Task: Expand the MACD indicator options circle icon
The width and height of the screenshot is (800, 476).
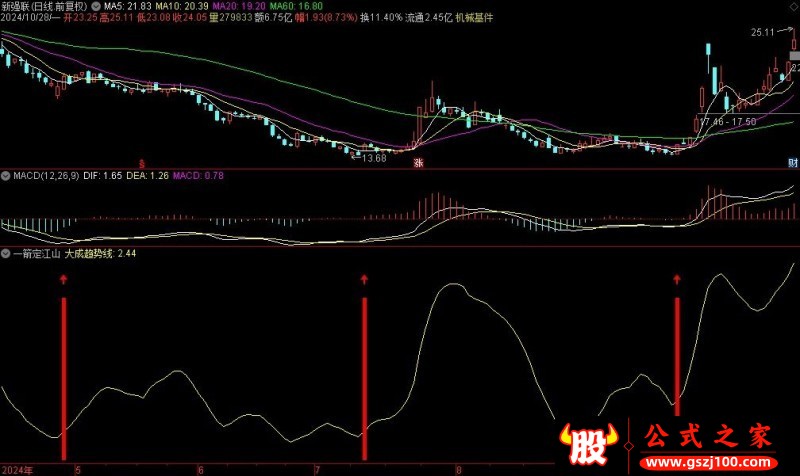Action: (x=6, y=176)
